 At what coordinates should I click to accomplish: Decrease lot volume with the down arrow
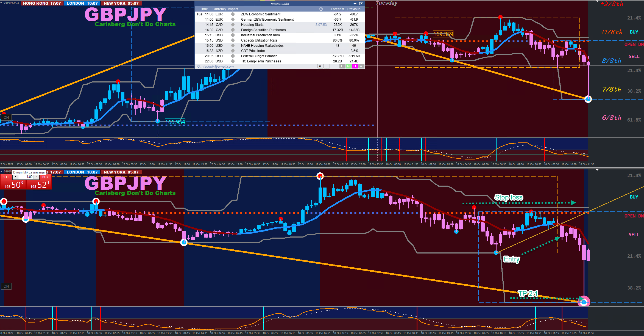click(16, 177)
